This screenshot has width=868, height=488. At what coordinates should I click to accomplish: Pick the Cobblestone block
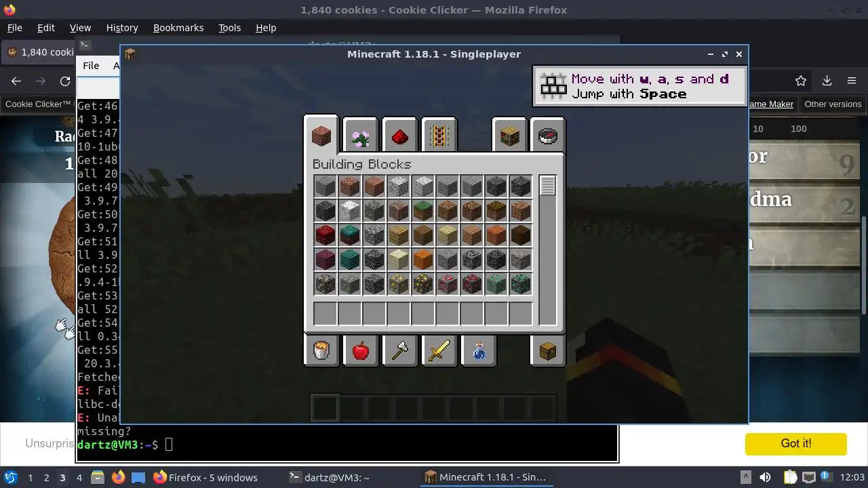coord(374,235)
